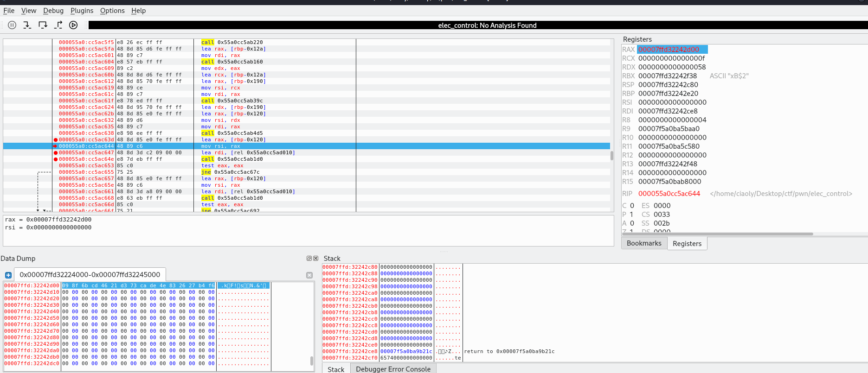This screenshot has height=373, width=868.
Task: Click the elec_control No Analysis Found banner
Action: [x=478, y=25]
